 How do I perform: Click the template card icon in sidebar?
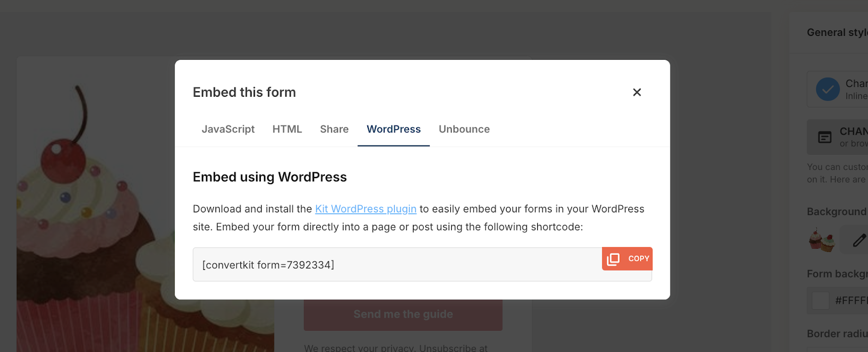[825, 137]
